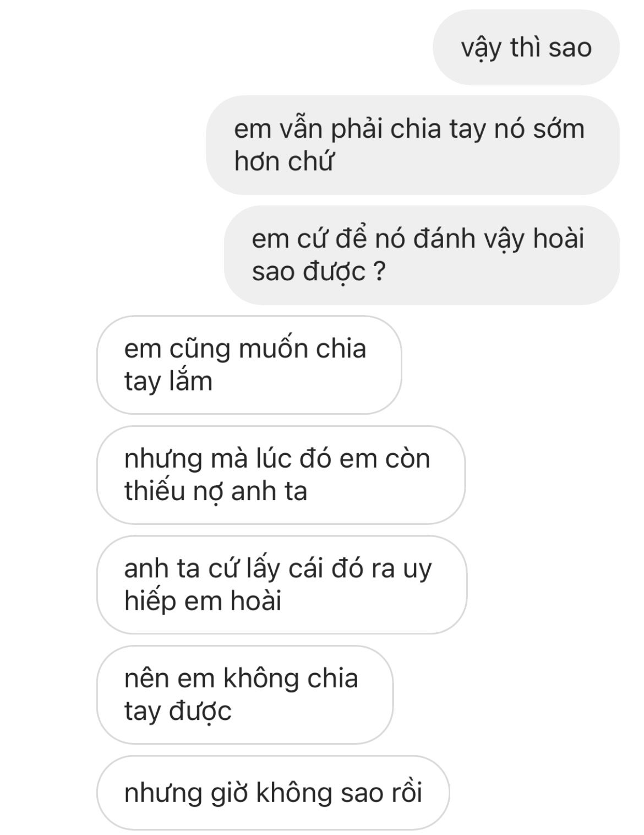644x835 pixels.
Task: Click the word "muốn" in the first received message
Action: pos(266,349)
